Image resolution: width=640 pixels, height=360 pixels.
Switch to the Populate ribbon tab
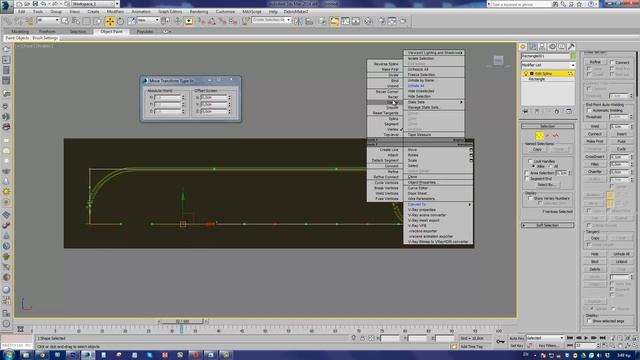(145, 31)
